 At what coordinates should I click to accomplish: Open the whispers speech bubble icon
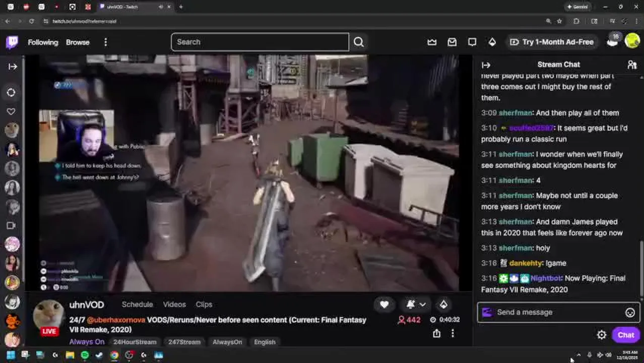point(472,42)
